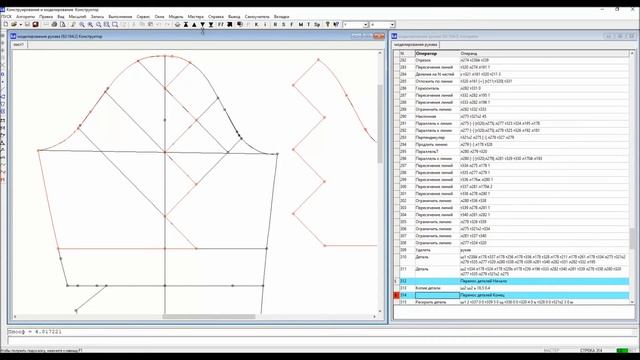Click the vertical scrollbar thumb of the algorithm table
This screenshot has width=640, height=360.
tap(632, 238)
